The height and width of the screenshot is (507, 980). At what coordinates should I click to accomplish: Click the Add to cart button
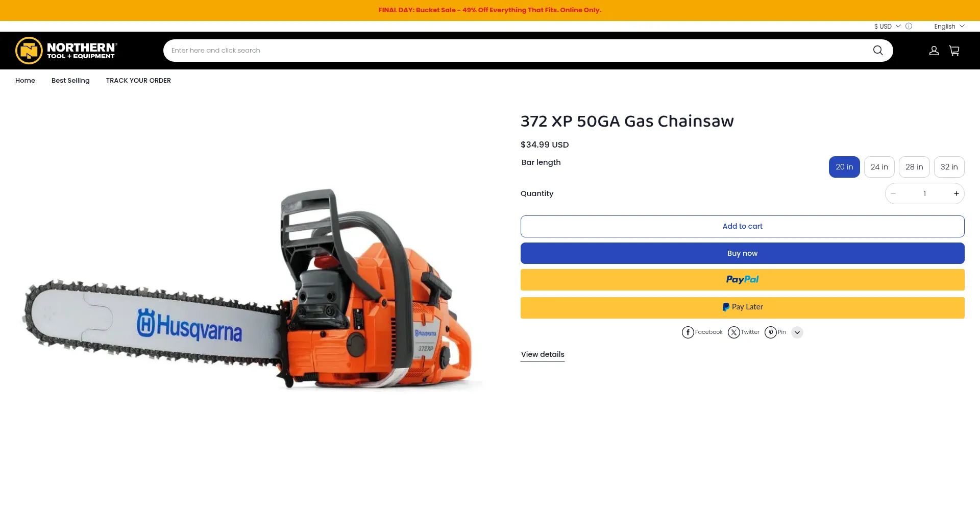pyautogui.click(x=743, y=226)
